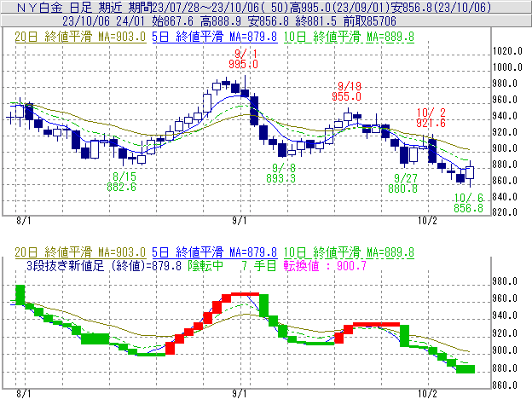532x405 pixels.
Task: Click the 9/8 893.3 low annotation
Action: tap(281, 173)
